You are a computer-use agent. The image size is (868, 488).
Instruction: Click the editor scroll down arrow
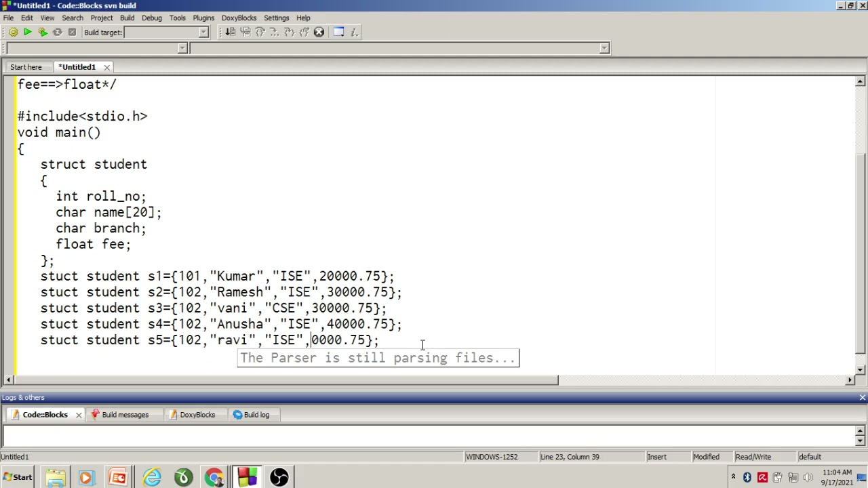coord(860,369)
